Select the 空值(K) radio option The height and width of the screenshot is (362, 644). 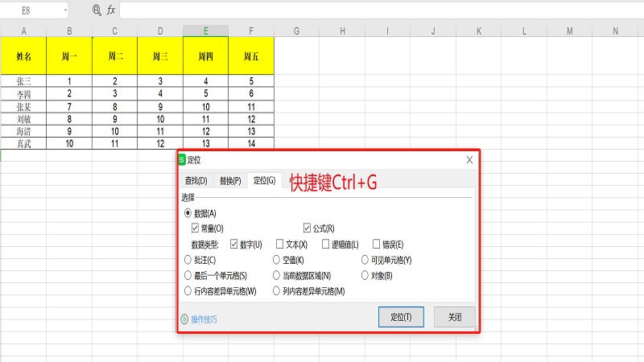277,260
